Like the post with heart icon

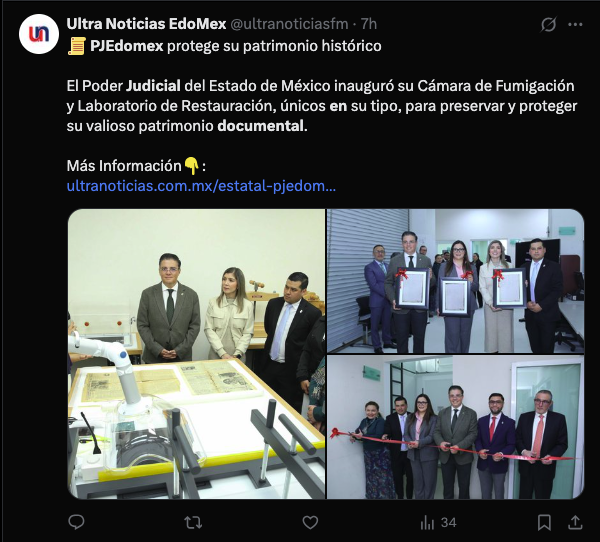(x=310, y=522)
